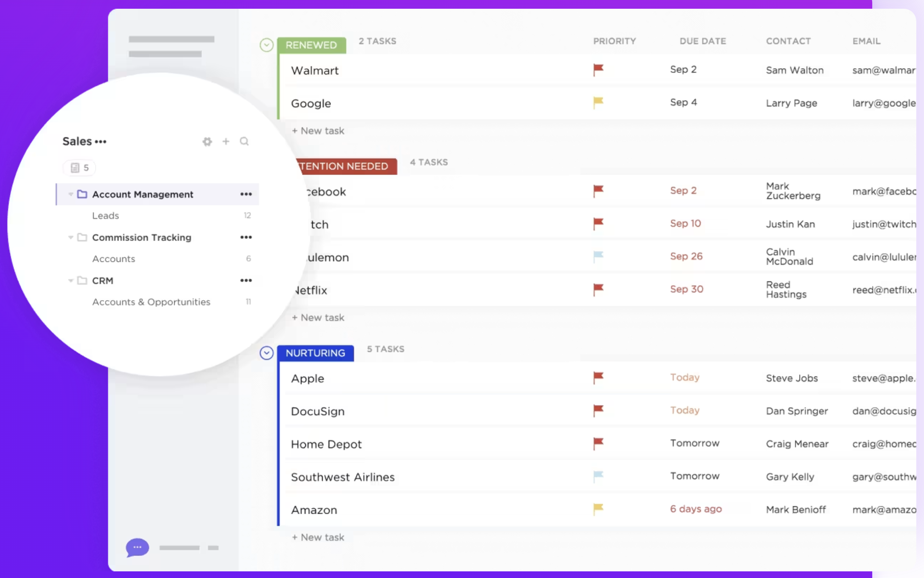Open the Sales space settings gear

207,141
